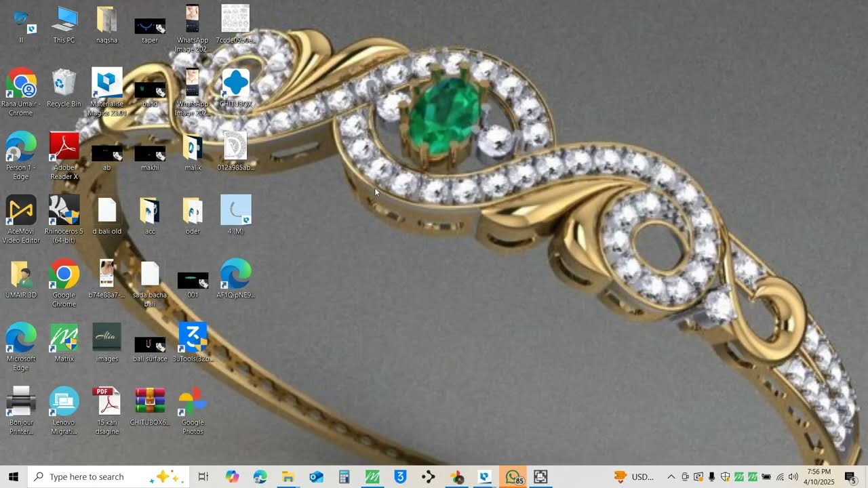The height and width of the screenshot is (488, 868).
Task: Select the taper file icon
Action: pyautogui.click(x=150, y=30)
